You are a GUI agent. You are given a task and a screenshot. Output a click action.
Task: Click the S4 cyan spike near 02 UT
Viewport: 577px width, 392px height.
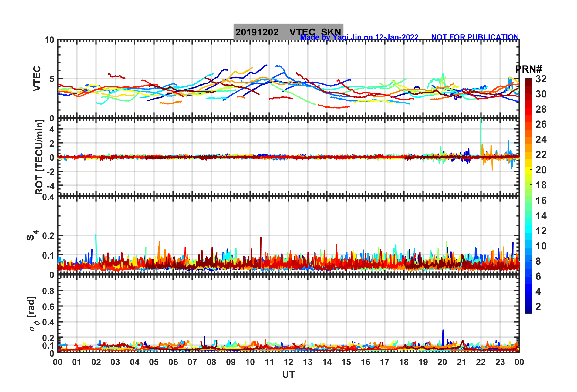[x=96, y=247]
